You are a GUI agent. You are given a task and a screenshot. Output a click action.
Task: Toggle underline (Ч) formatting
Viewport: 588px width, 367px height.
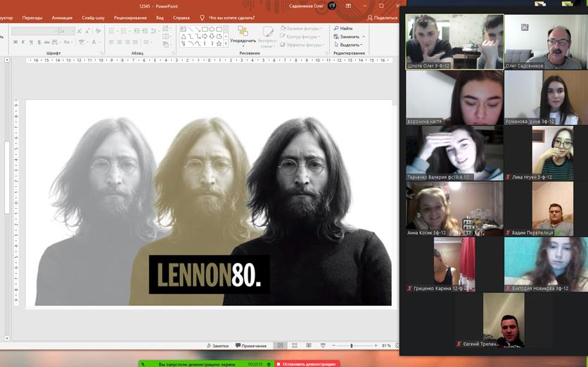point(31,42)
